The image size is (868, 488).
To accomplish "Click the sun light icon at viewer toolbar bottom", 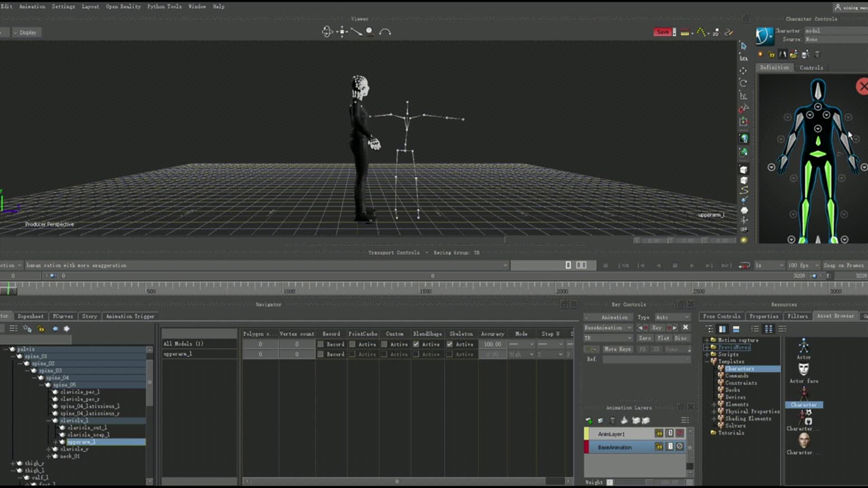I will pyautogui.click(x=744, y=240).
